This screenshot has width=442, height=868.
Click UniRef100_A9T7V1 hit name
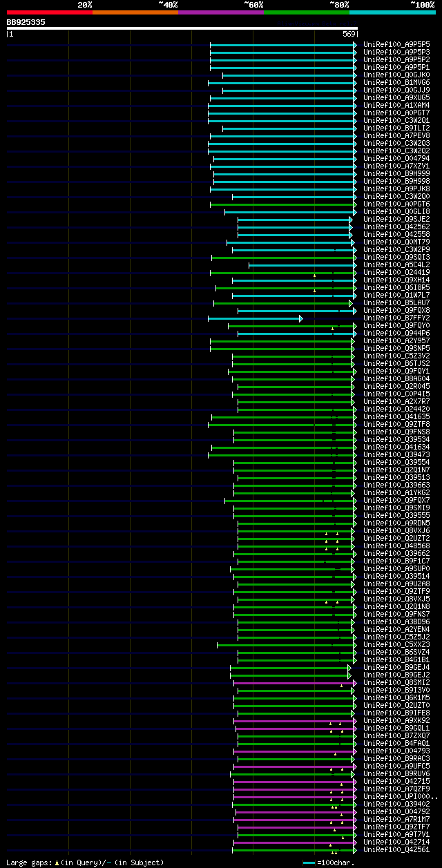tap(396, 834)
